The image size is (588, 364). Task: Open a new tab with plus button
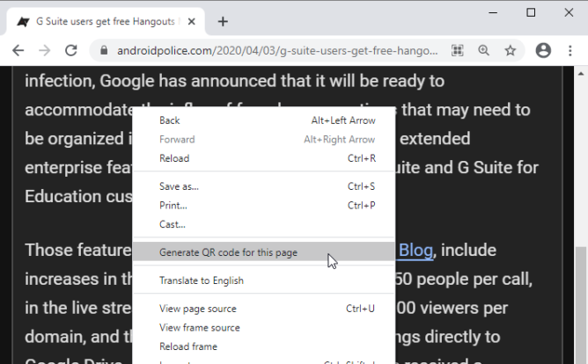tap(223, 21)
